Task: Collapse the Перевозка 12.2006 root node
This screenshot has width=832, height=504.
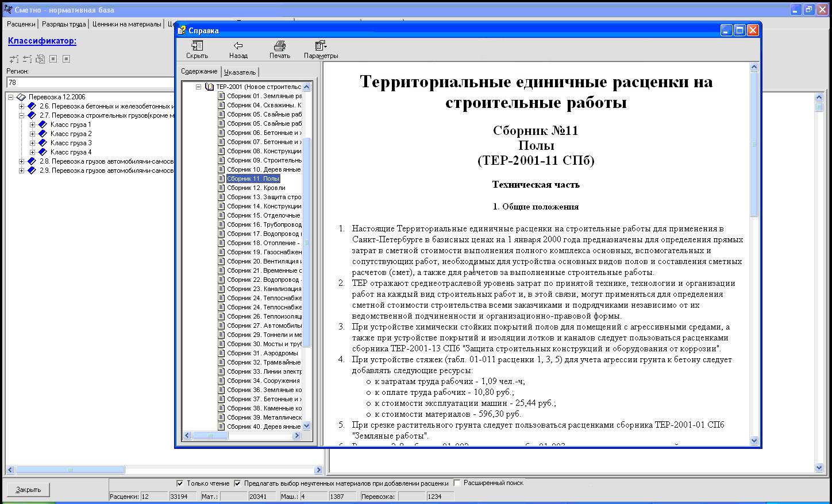Action: click(10, 97)
